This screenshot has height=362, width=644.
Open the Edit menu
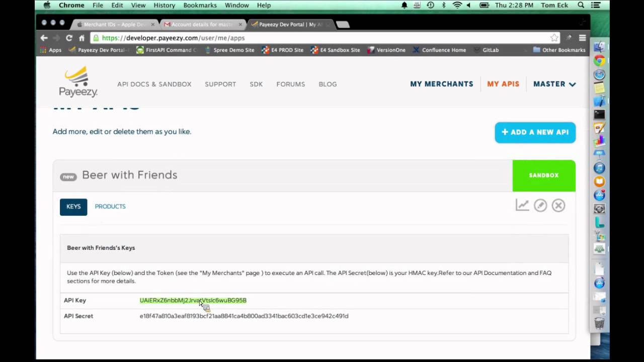(117, 5)
